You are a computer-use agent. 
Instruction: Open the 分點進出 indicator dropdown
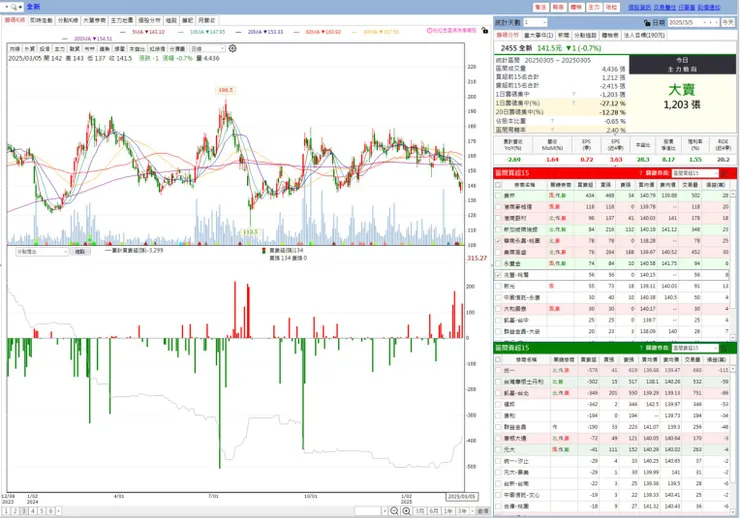click(x=42, y=252)
